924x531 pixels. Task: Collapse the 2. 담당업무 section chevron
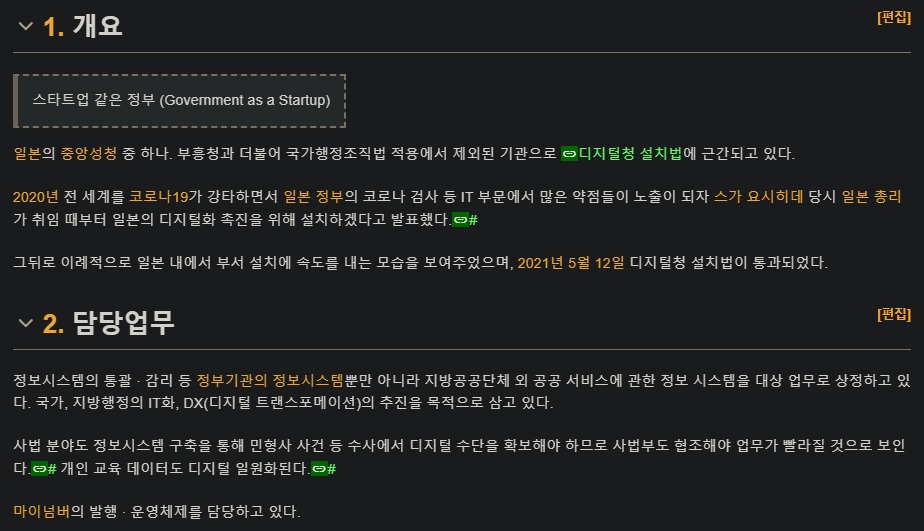[25, 323]
